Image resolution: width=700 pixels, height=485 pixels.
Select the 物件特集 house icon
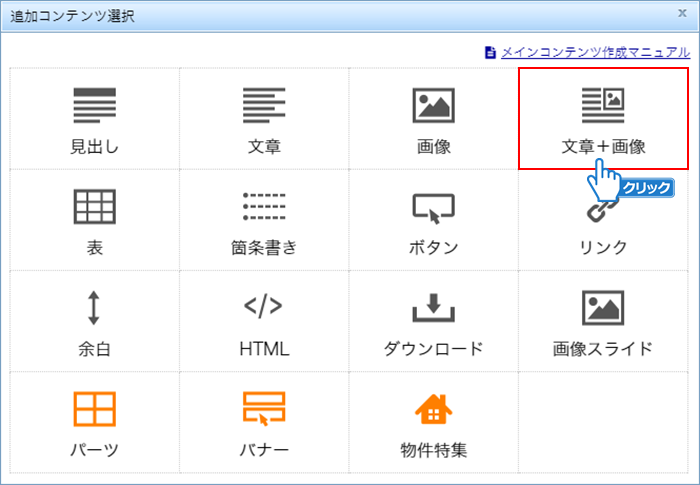pos(433,409)
